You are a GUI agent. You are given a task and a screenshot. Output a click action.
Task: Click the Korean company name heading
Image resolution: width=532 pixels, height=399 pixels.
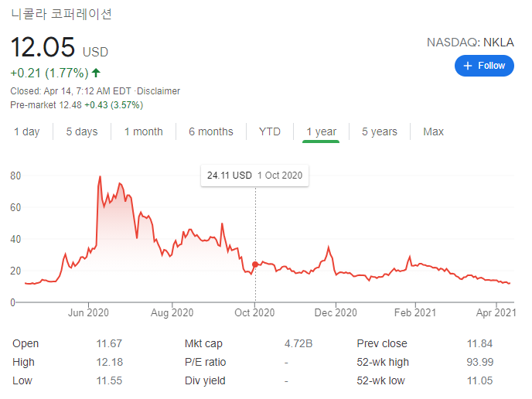coord(61,14)
